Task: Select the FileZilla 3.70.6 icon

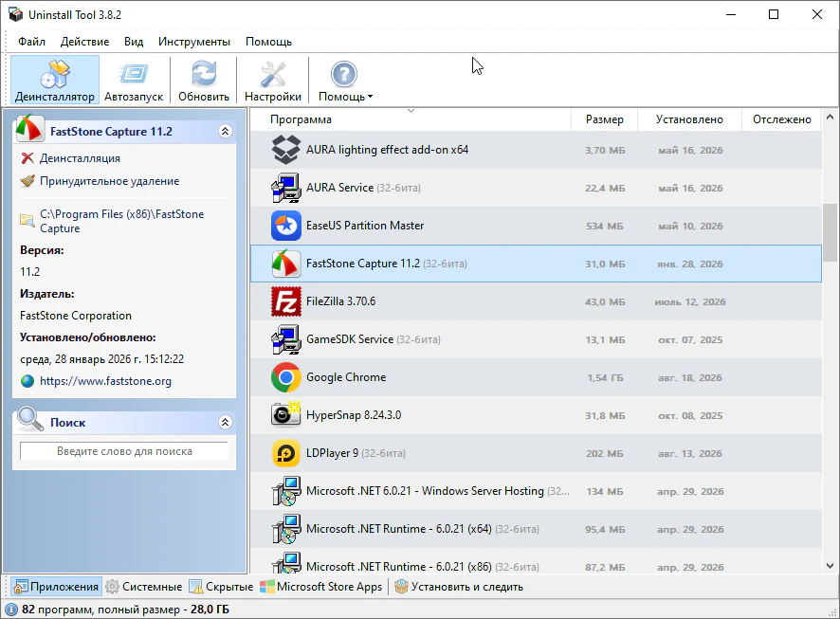Action: tap(286, 301)
